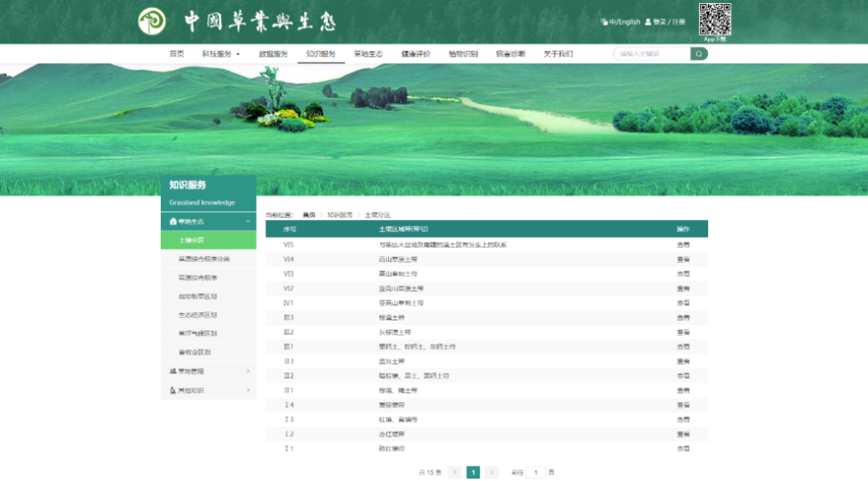Click the search magnifier button
The height and width of the screenshot is (481, 868).
click(699, 54)
